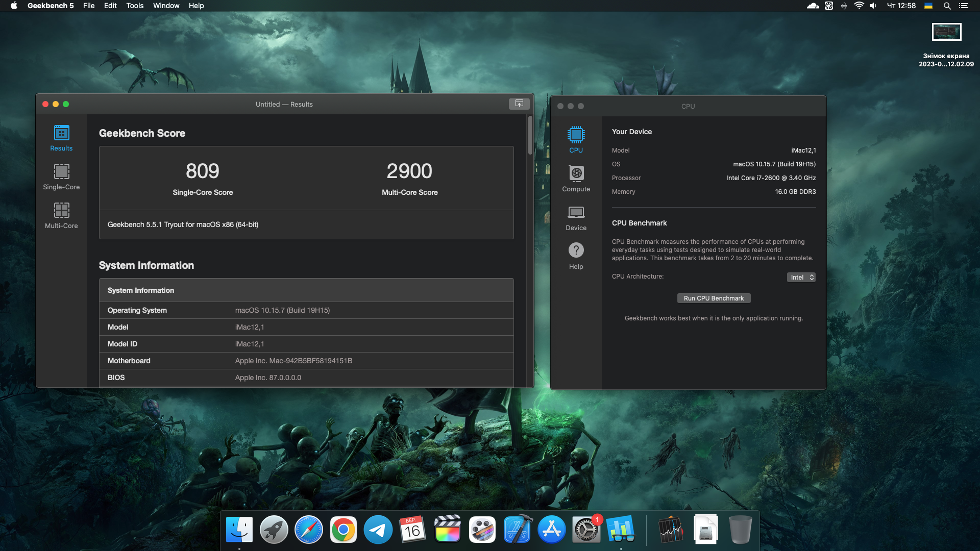980x551 pixels.
Task: Click the upload results toolbar button
Action: pyautogui.click(x=519, y=104)
